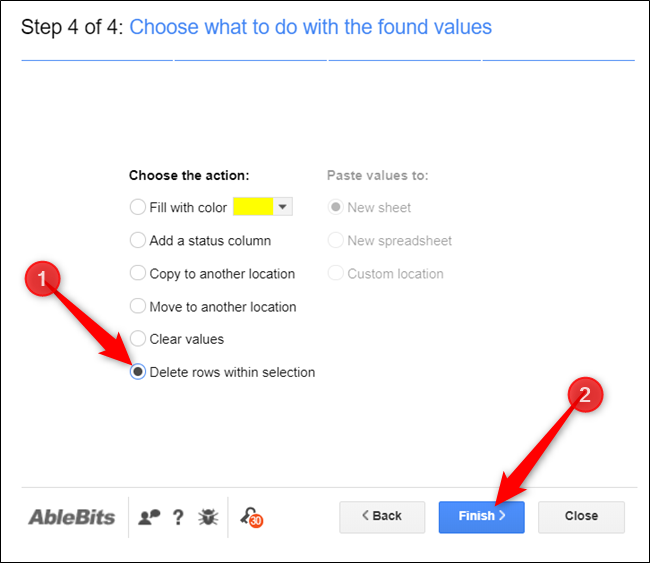This screenshot has width=650, height=563.
Task: Select Add a status column option
Action: (x=138, y=241)
